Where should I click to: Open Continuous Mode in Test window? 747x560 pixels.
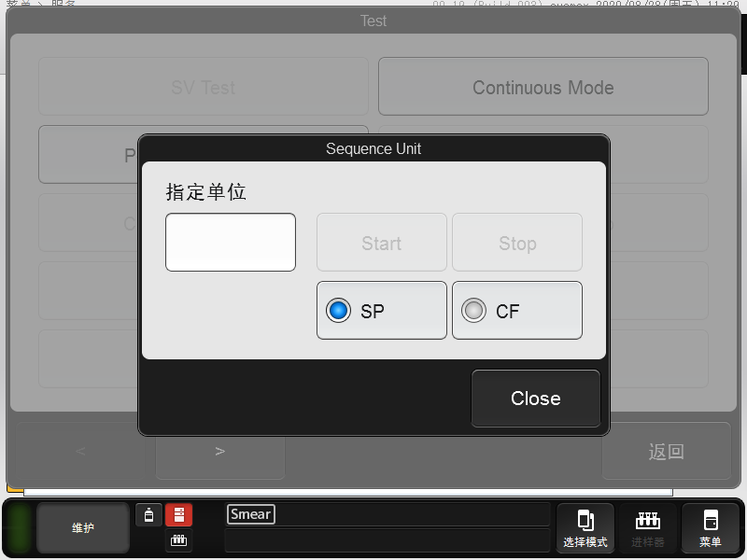coord(543,87)
